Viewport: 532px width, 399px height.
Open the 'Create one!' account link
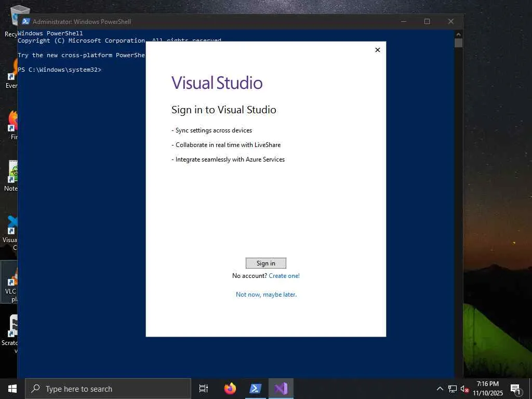pyautogui.click(x=284, y=276)
